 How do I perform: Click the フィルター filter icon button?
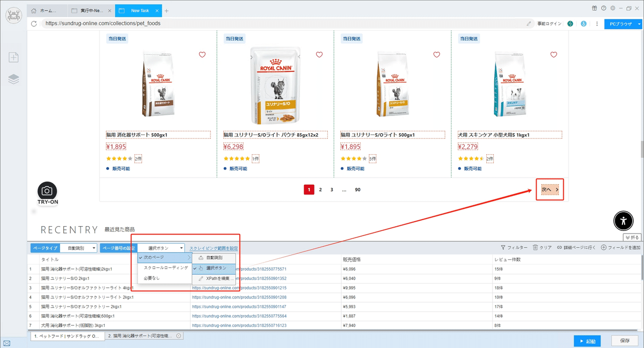click(x=514, y=248)
